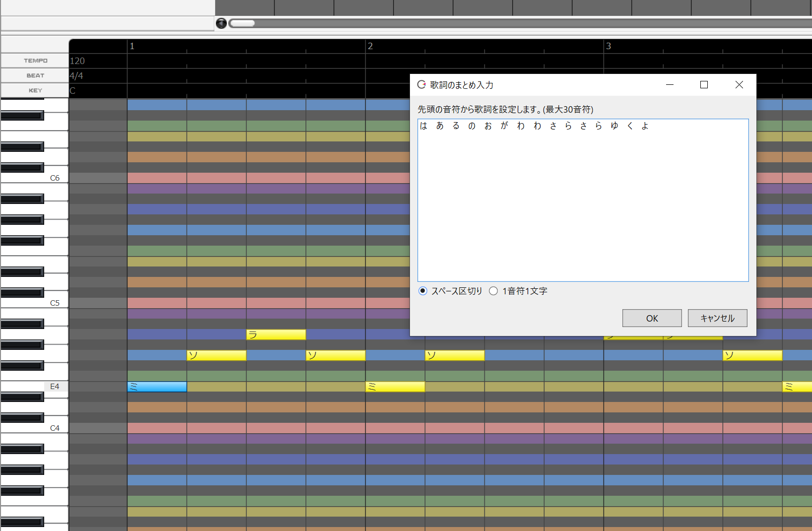
Task: Select the スペース区切り radio button
Action: point(423,291)
